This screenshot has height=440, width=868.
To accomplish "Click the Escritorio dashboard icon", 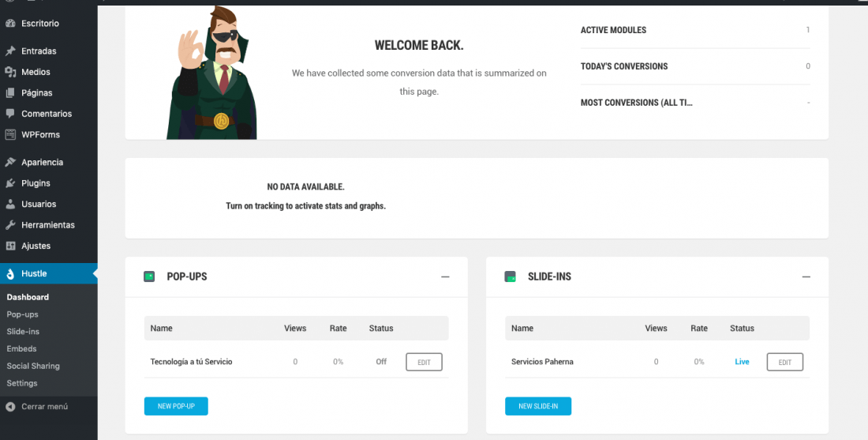I will (x=10, y=23).
